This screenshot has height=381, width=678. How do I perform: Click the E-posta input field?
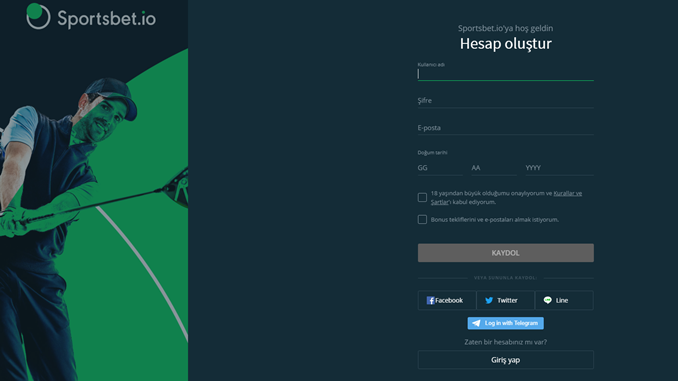click(505, 128)
